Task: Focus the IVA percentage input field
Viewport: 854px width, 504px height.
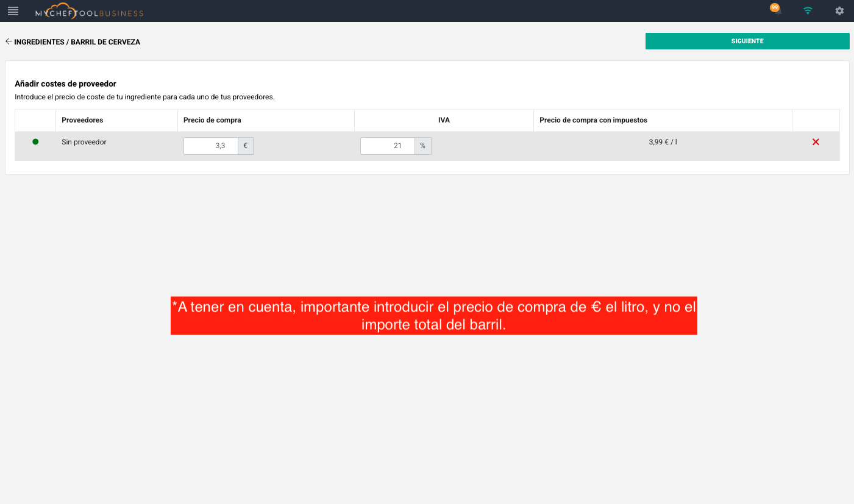Action: tap(387, 146)
